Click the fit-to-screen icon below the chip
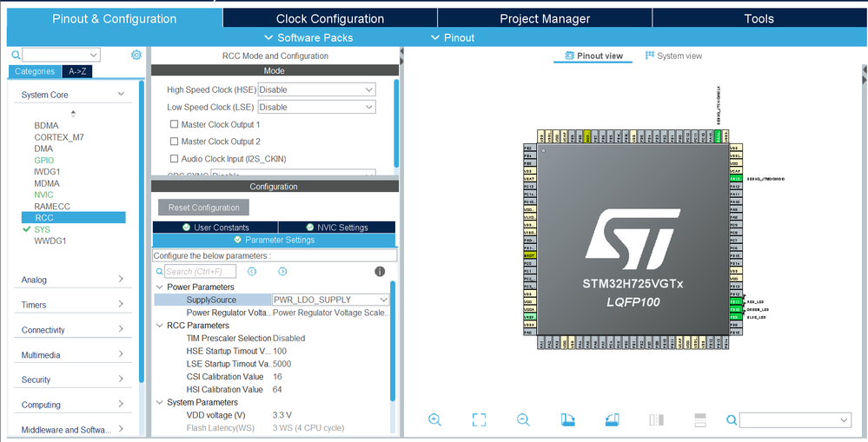The width and height of the screenshot is (868, 442). [479, 420]
